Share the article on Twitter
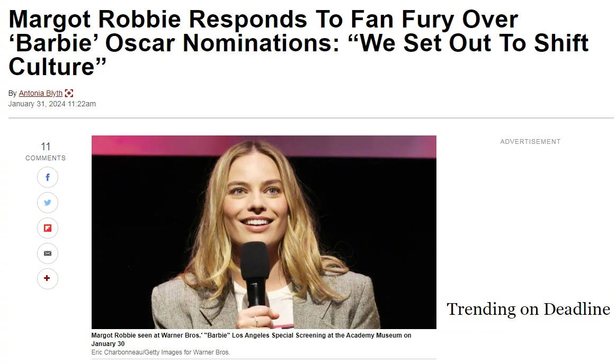 click(x=47, y=203)
